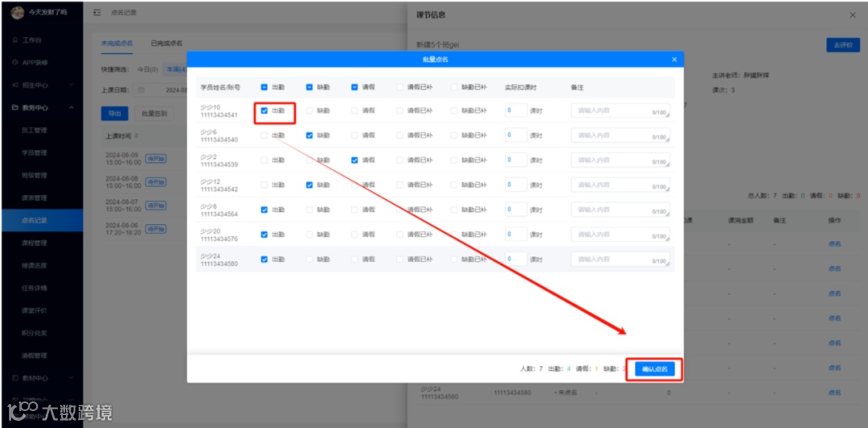This screenshot has width=868, height=428.
Task: Open 班级管理 in the sidebar
Action: (x=35, y=175)
